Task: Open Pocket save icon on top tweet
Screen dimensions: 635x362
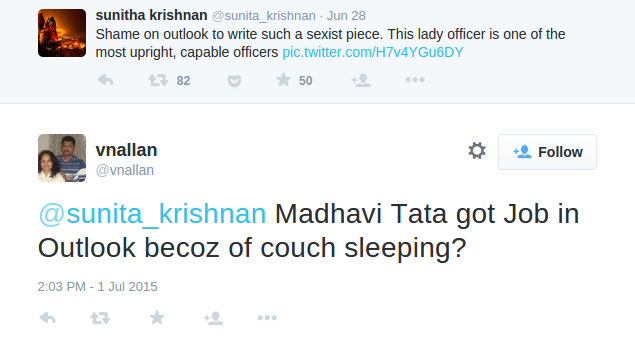Action: click(234, 81)
